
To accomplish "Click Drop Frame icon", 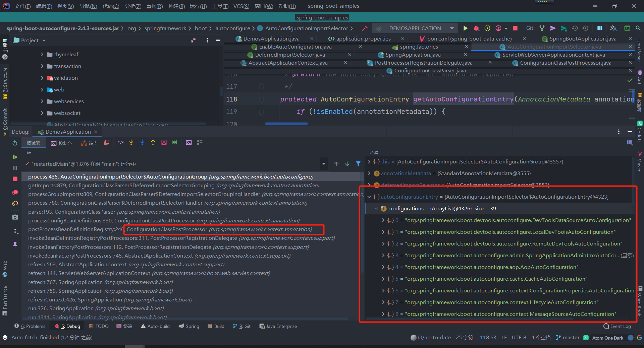I will [164, 143].
